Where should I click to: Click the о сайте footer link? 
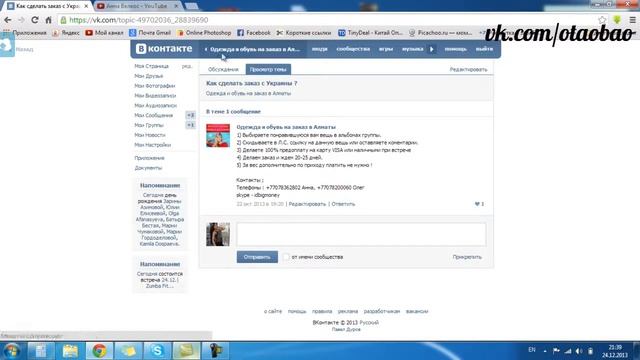coord(273,311)
